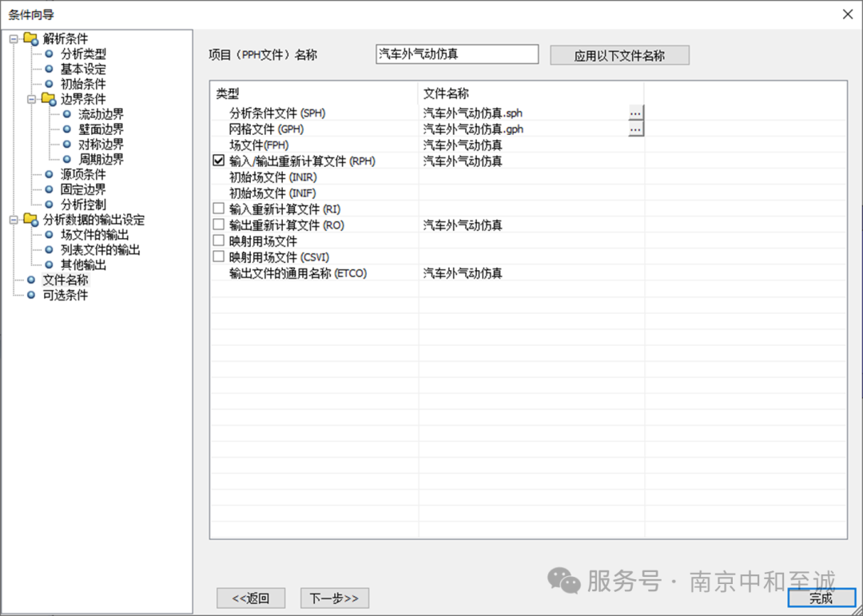Select 其他输出 in the tree
The image size is (863, 616).
click(x=83, y=265)
